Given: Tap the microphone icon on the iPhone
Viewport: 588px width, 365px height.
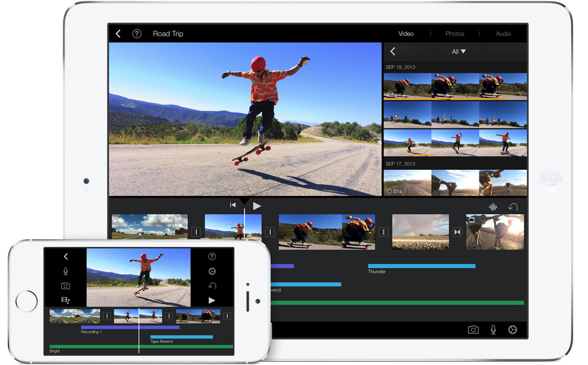Looking at the screenshot, I should tap(65, 271).
